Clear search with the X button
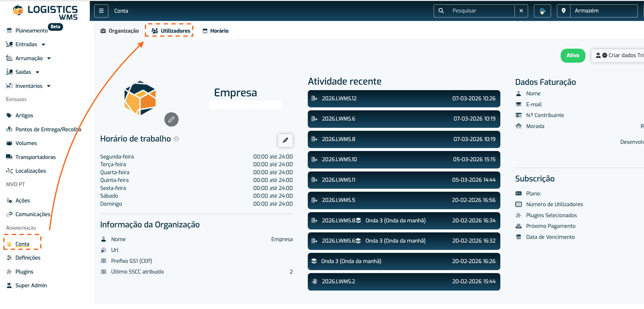Image resolution: width=644 pixels, height=309 pixels. point(521,11)
